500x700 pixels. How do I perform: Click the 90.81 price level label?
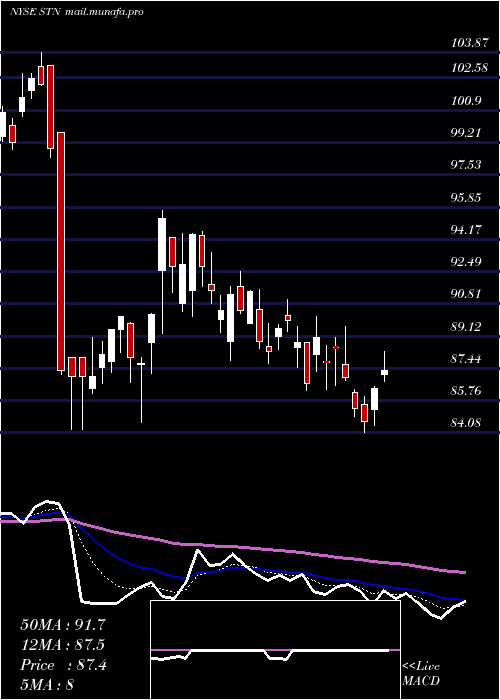point(467,294)
